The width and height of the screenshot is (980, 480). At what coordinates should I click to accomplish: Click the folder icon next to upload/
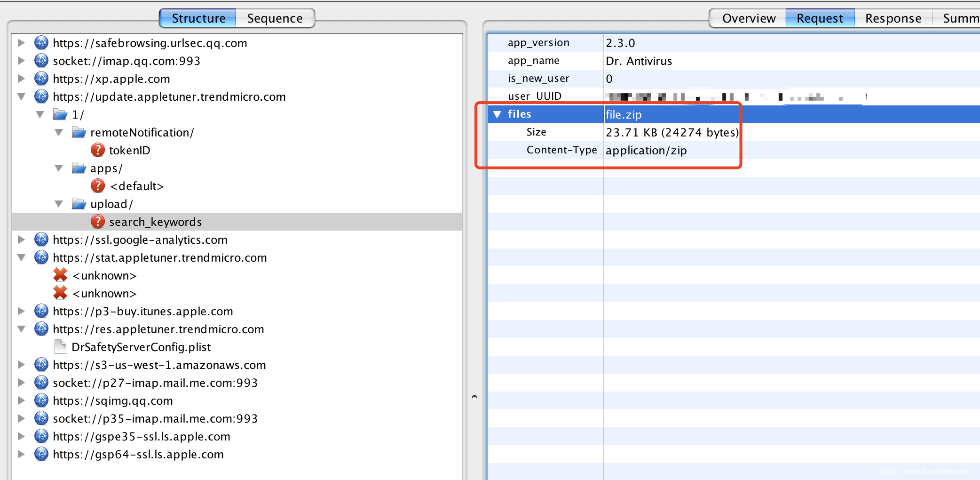[79, 204]
